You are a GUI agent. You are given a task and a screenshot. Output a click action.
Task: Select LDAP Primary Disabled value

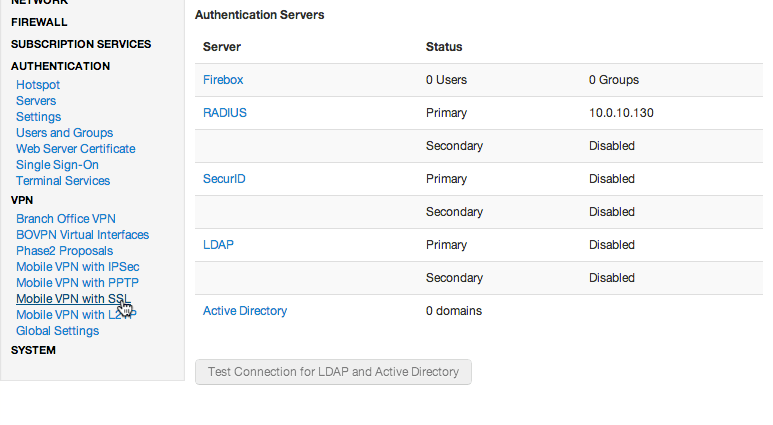click(x=611, y=245)
